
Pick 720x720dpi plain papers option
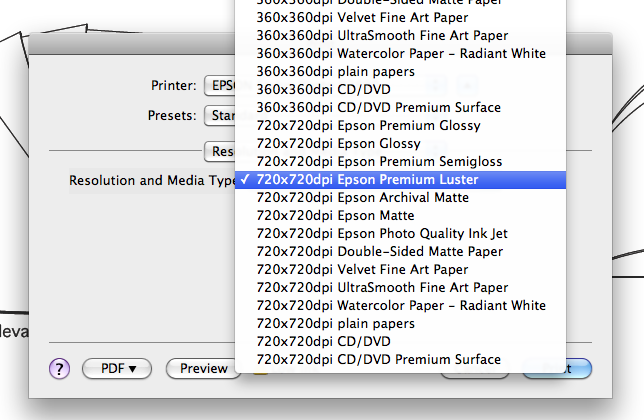tap(400, 324)
